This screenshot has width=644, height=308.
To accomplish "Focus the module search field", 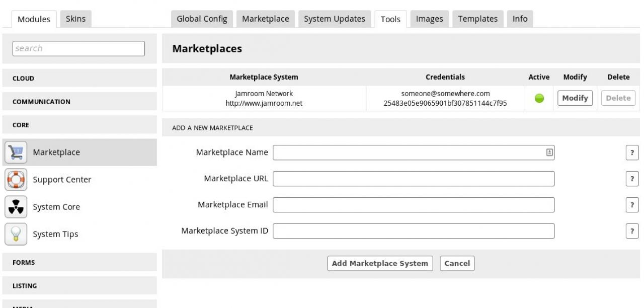I will click(x=78, y=48).
